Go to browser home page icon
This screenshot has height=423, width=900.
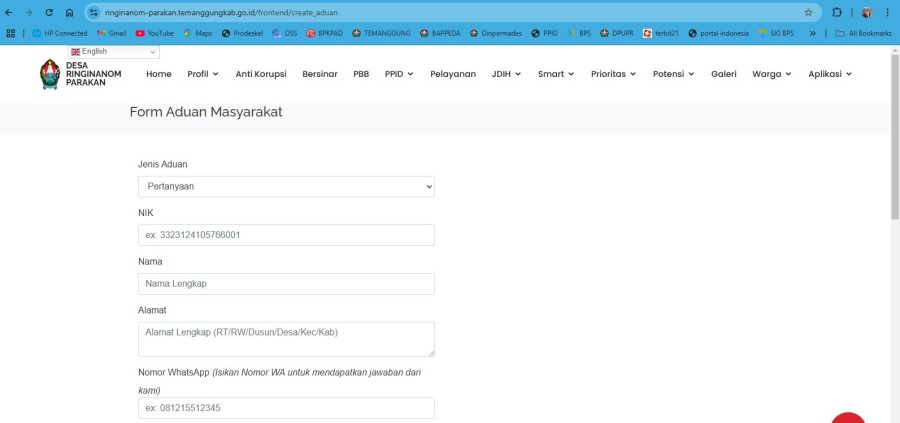pos(69,12)
